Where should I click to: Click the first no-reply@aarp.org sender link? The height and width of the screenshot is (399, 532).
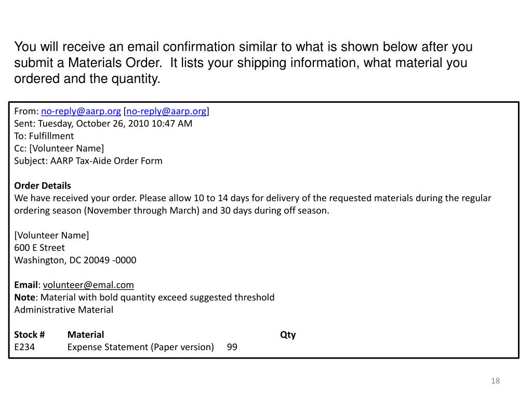(81, 111)
